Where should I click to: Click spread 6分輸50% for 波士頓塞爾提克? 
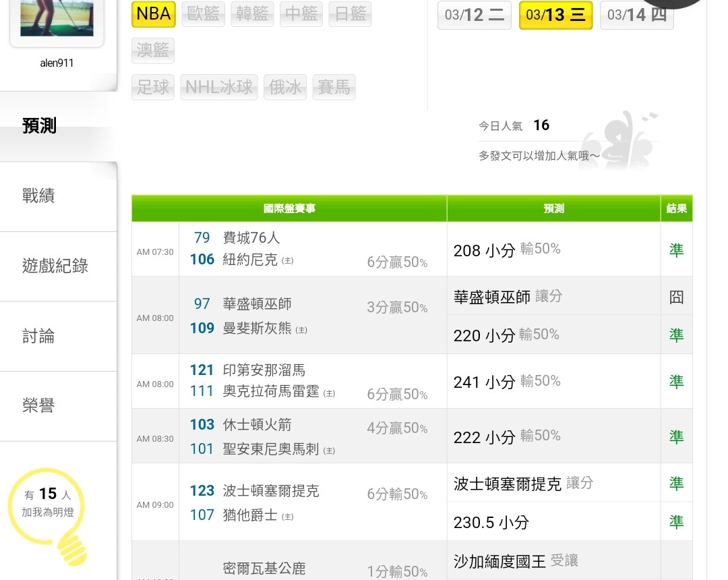pos(398,494)
